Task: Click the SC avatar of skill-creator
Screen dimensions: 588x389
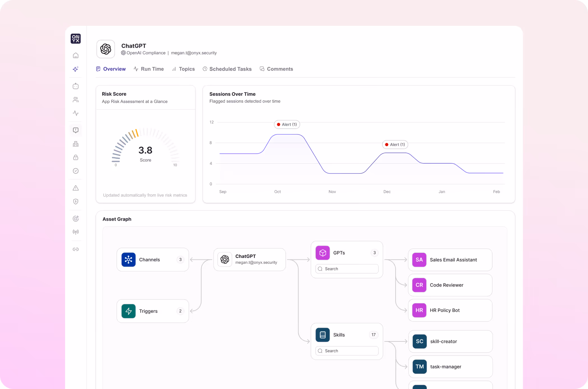Action: coord(420,342)
